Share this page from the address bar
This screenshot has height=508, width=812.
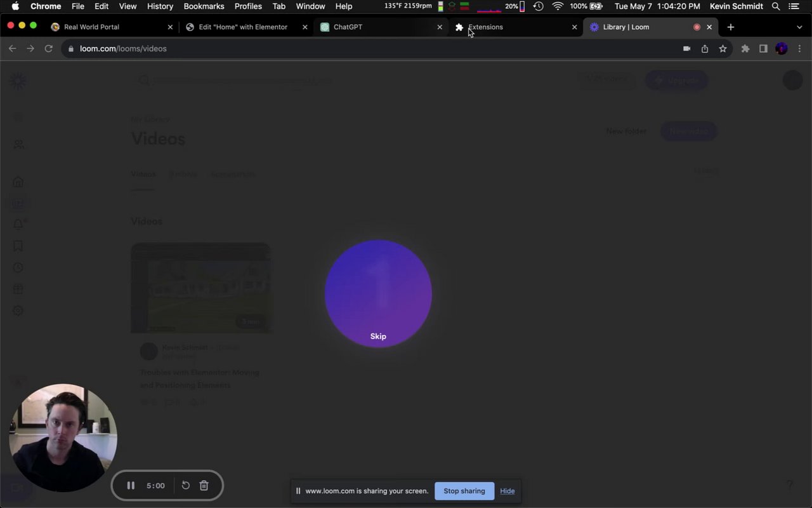705,48
